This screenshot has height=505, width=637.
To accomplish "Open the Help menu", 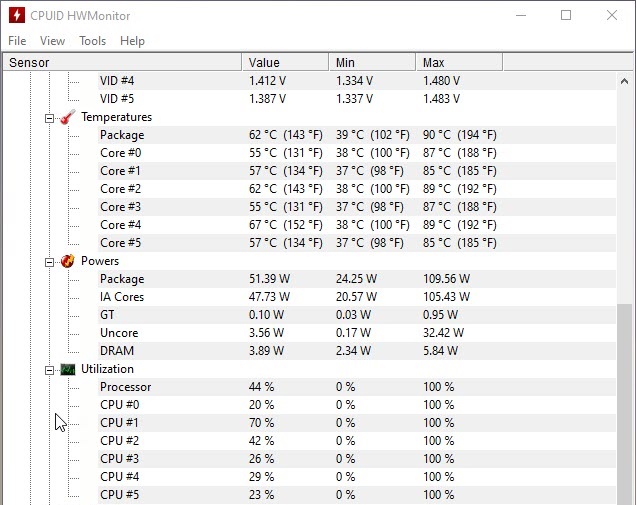I will coord(132,41).
